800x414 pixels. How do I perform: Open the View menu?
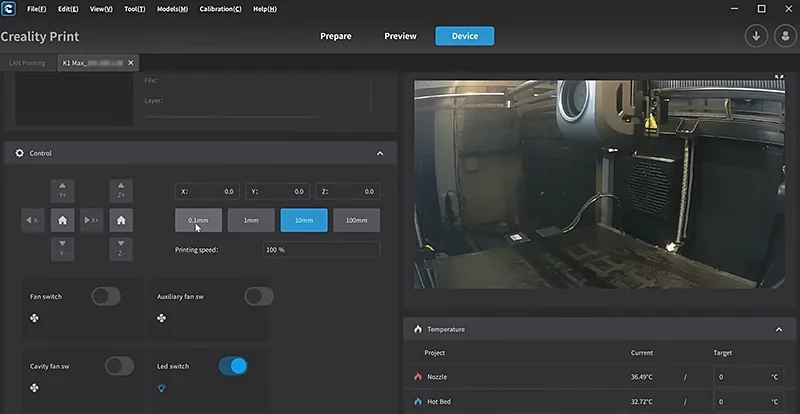point(101,9)
